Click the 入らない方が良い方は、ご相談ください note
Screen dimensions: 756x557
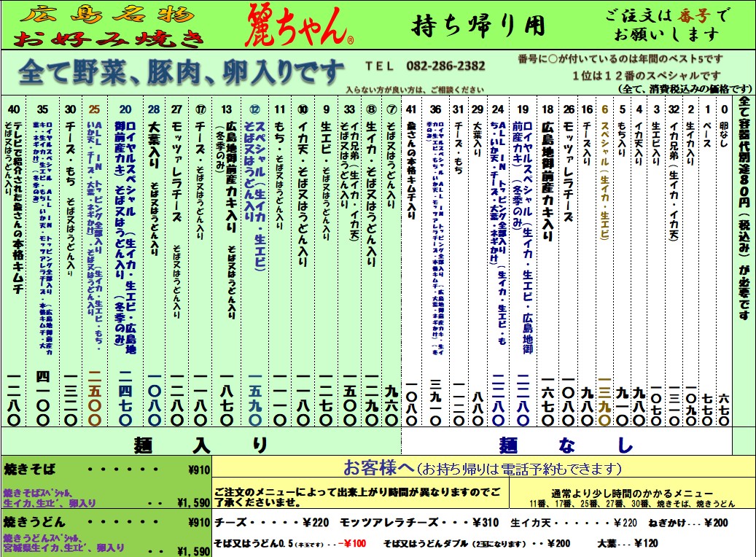[415, 89]
